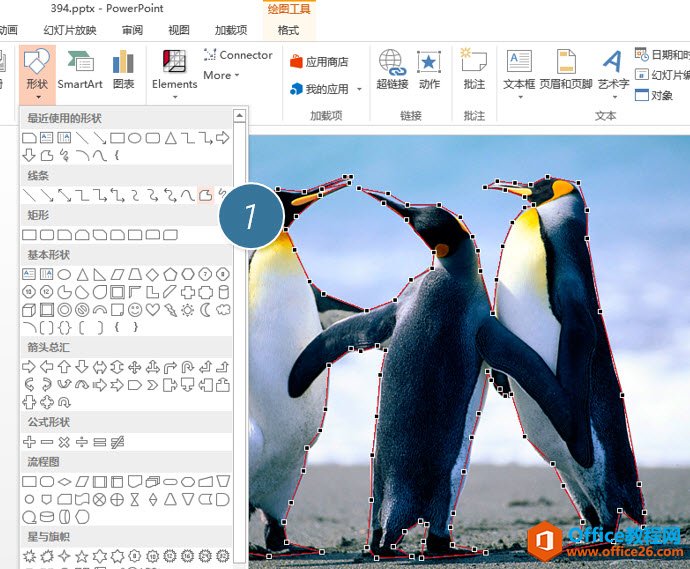Add a 批注 comment
Viewport: 690px width, 569px height.
[474, 70]
